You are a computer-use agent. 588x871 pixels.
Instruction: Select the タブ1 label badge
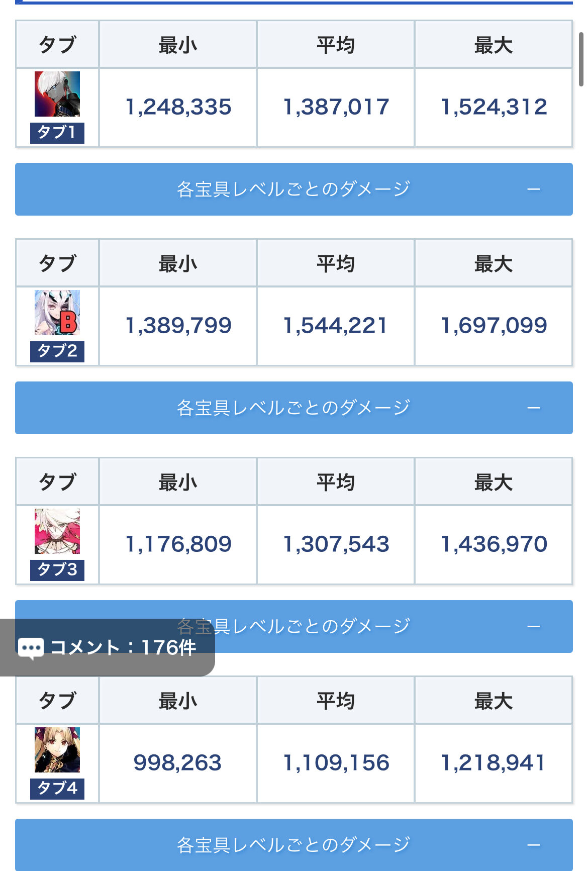pyautogui.click(x=57, y=133)
